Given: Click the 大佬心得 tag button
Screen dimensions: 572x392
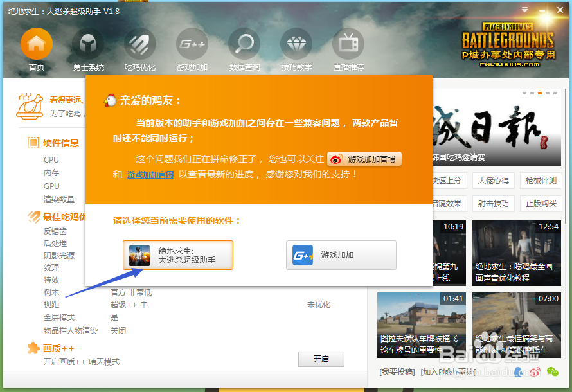Looking at the screenshot, I should (x=494, y=181).
